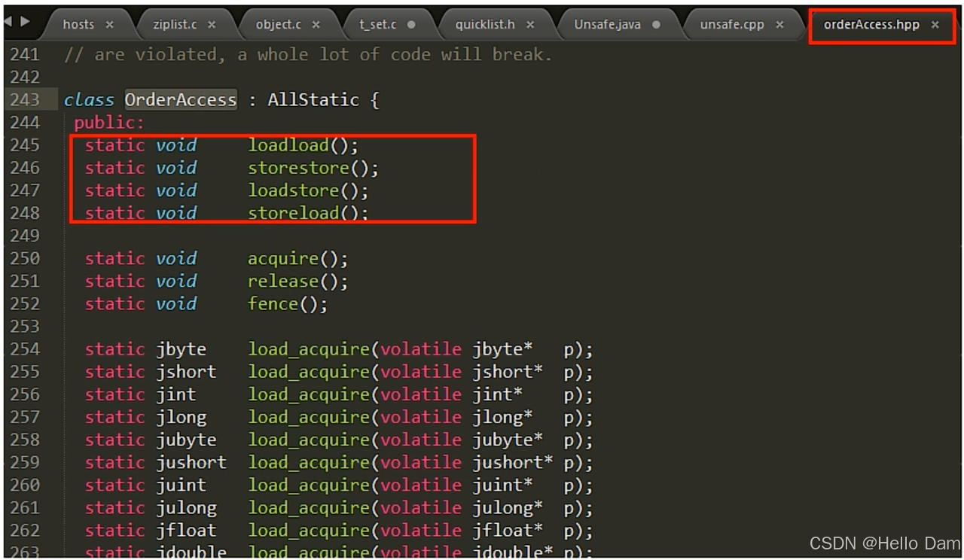Open the t_set.c tab
964x560 pixels.
coord(377,24)
